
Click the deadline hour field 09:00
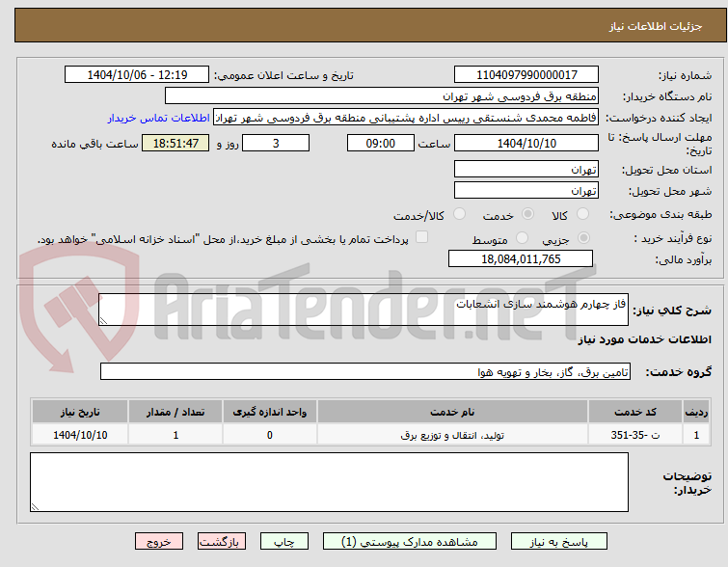(x=380, y=143)
